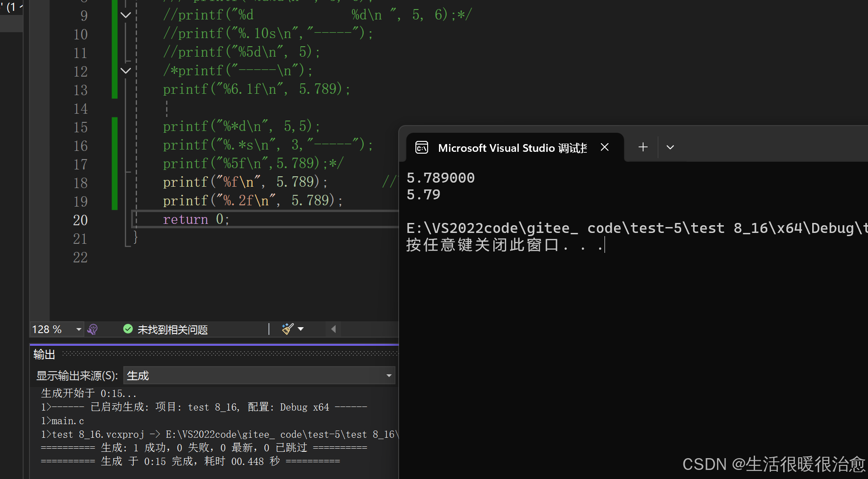
Task: Click the 已启动生成 test 8_16 output line
Action: 204,407
